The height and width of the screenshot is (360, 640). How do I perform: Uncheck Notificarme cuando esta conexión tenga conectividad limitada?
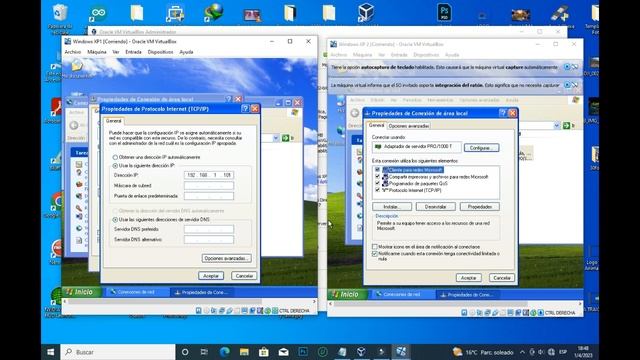(x=375, y=254)
